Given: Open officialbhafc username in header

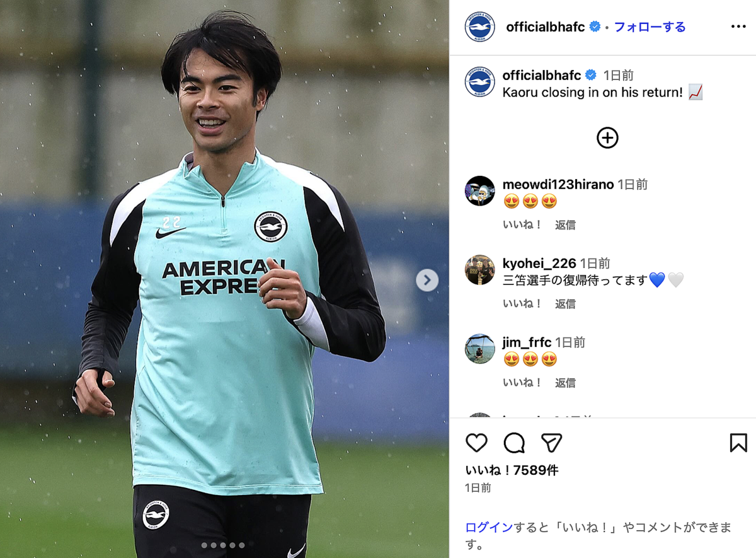Looking at the screenshot, I should pyautogui.click(x=545, y=26).
